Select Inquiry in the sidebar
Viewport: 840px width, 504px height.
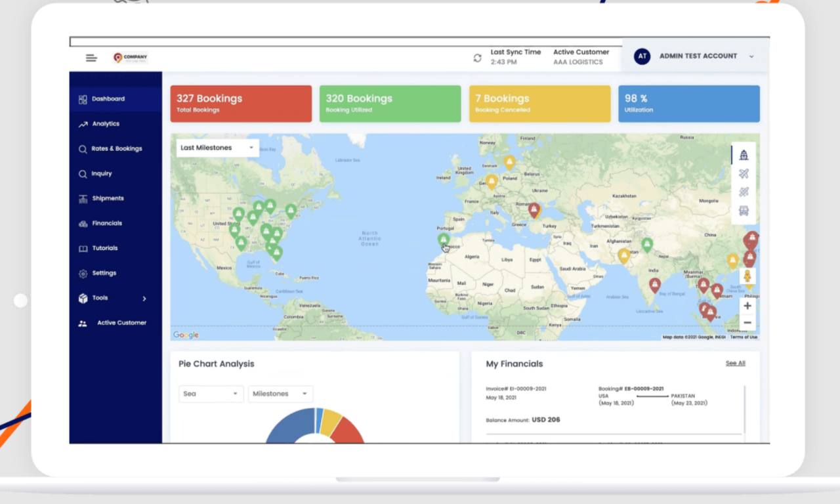tap(115, 174)
